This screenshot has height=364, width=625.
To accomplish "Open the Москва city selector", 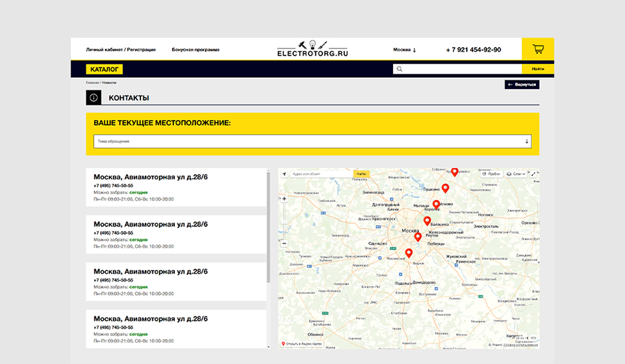I will click(404, 50).
